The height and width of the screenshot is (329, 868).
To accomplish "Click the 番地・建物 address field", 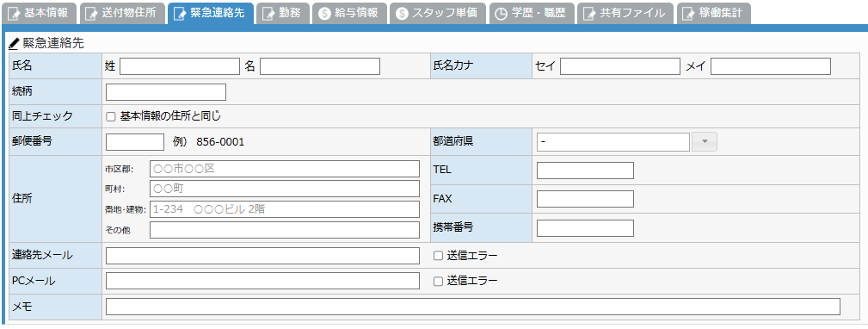I will coord(285,209).
